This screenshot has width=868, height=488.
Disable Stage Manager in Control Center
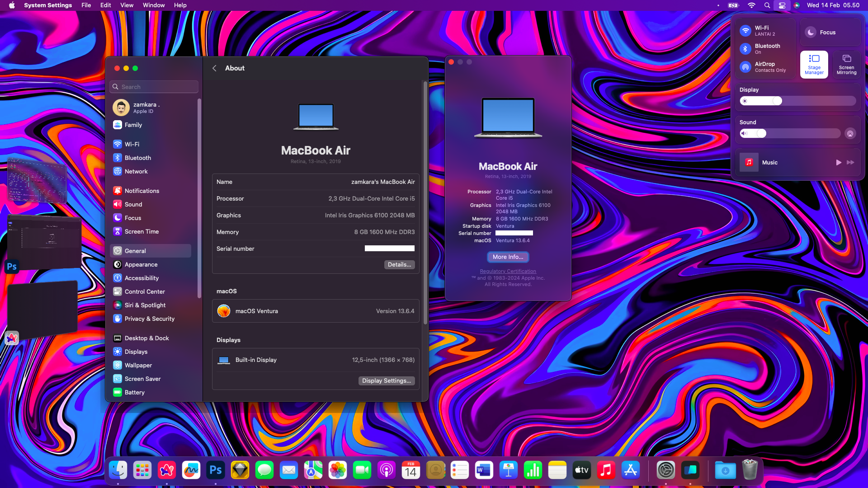click(814, 65)
